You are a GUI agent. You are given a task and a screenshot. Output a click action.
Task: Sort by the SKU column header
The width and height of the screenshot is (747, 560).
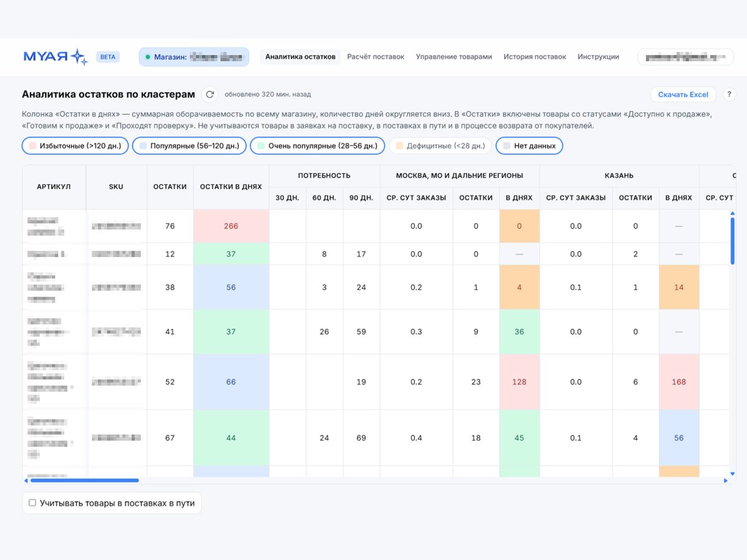pyautogui.click(x=116, y=187)
